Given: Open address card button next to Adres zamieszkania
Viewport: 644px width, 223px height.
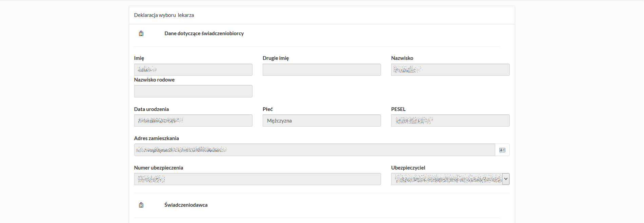Looking at the screenshot, I should coord(502,150).
